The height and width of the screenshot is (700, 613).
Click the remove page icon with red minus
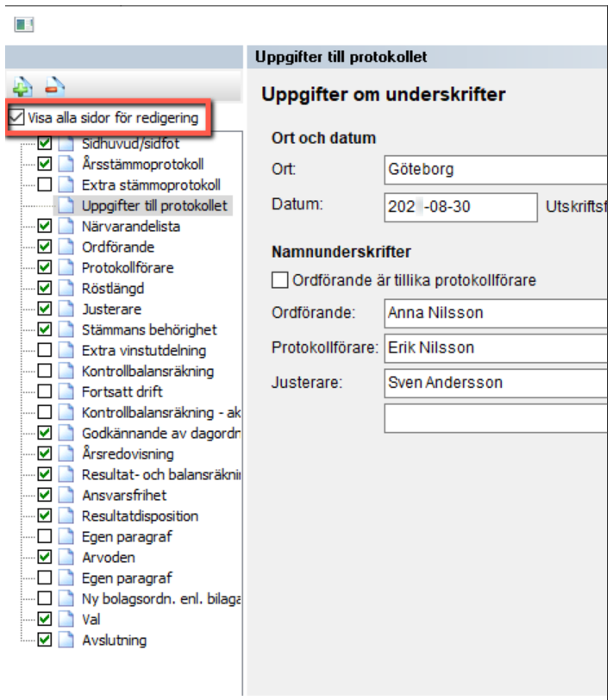55,86
